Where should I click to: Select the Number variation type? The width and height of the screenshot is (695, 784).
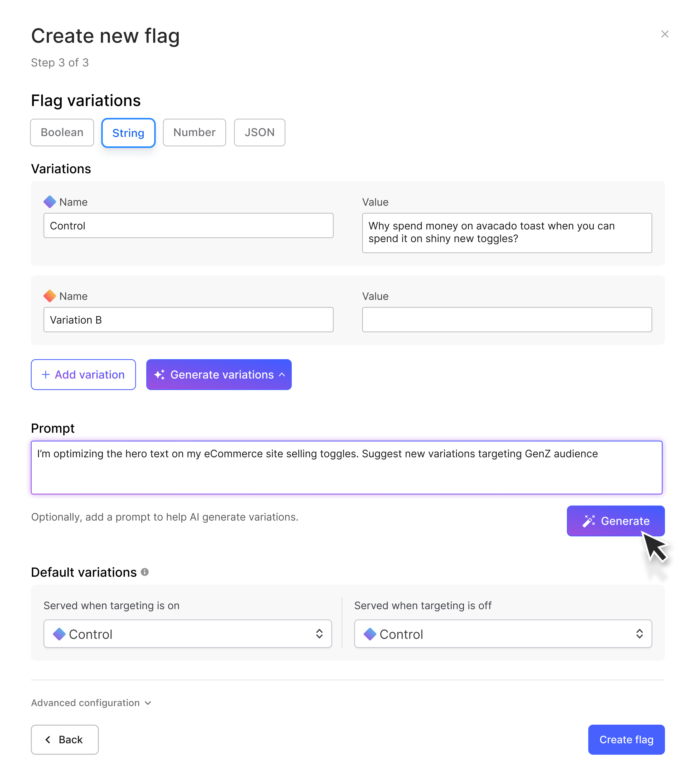[194, 132]
